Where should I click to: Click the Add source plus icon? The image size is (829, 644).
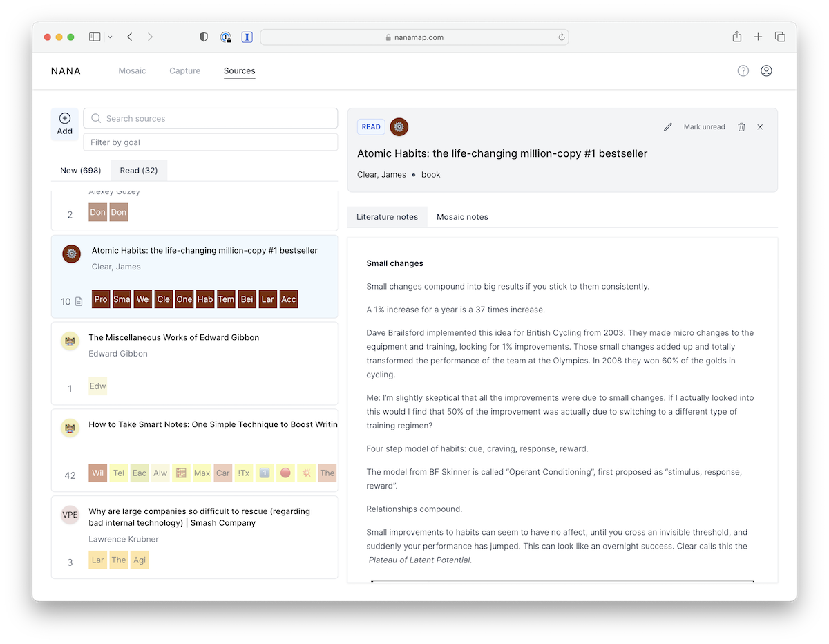click(65, 118)
